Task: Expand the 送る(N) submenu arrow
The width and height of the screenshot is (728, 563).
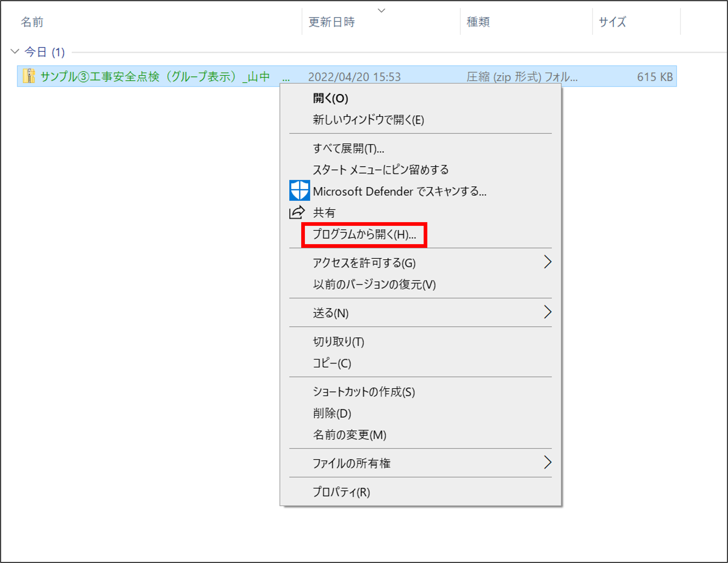Action: pos(547,312)
